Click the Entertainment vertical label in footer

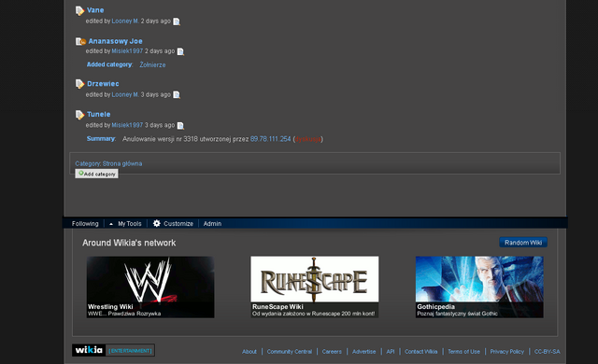[x=130, y=351]
